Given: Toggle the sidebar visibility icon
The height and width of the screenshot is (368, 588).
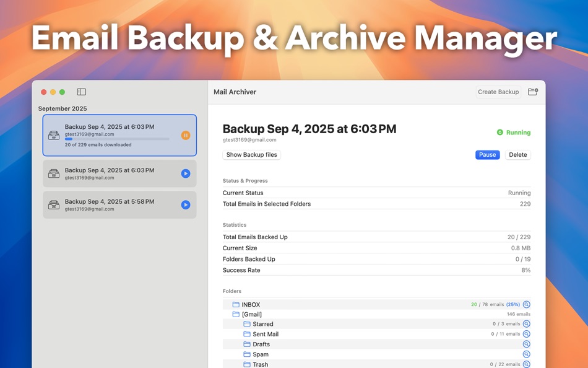Looking at the screenshot, I should [81, 91].
